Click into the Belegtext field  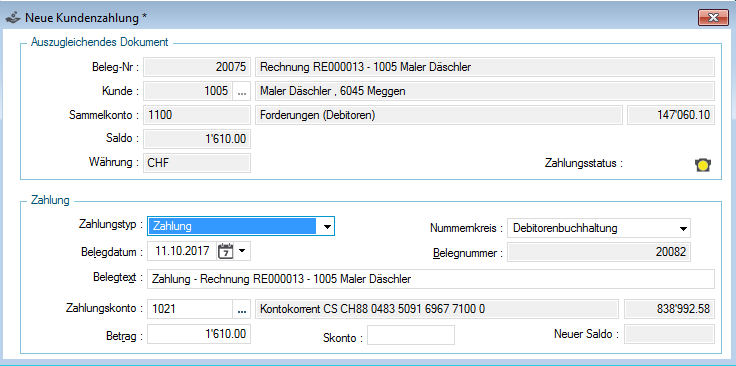pos(431,279)
